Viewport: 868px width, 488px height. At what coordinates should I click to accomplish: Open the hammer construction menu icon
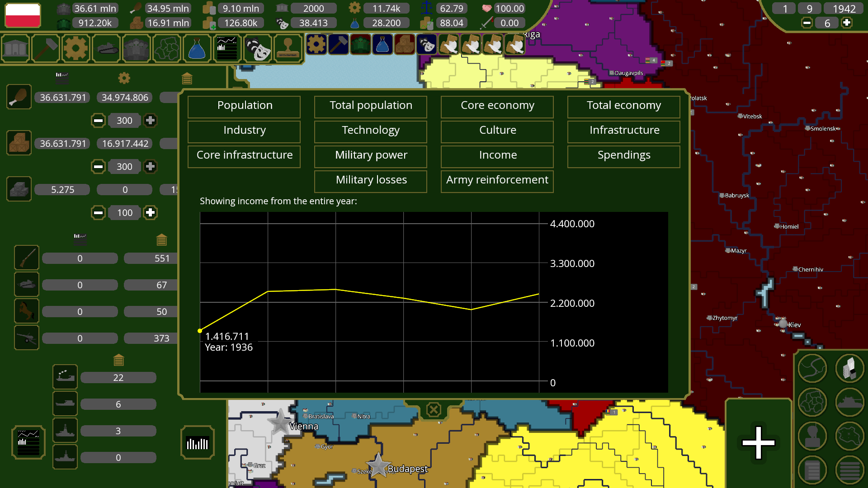point(46,48)
